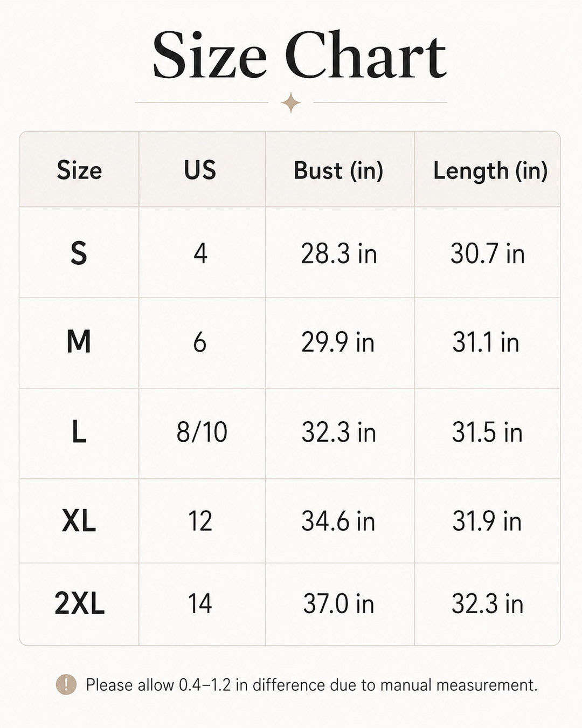The height and width of the screenshot is (728, 582).
Task: Click the XL size row label
Action: [x=79, y=521]
